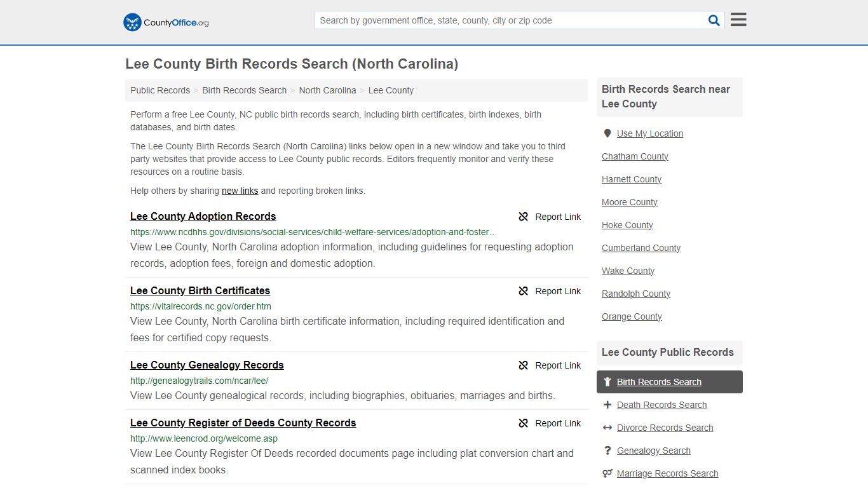Image resolution: width=868 pixels, height=488 pixels.
Task: Click broken-link icon for Register of Deeds
Action: (524, 423)
